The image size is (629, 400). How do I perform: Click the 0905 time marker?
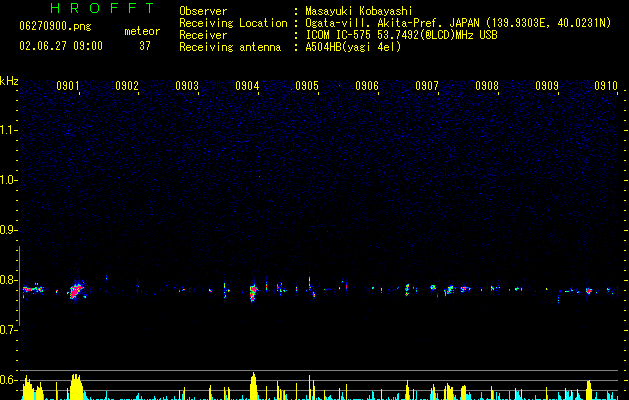pyautogui.click(x=307, y=86)
